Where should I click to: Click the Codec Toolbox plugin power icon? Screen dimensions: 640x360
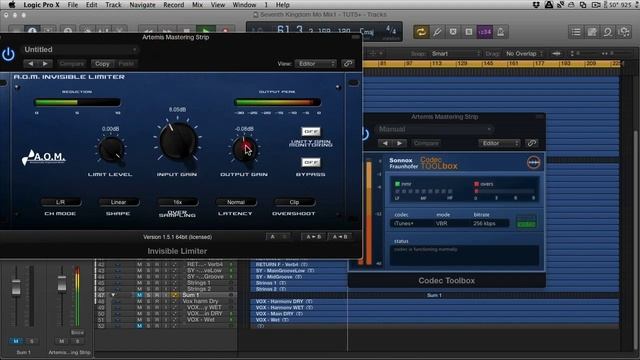[x=365, y=134]
